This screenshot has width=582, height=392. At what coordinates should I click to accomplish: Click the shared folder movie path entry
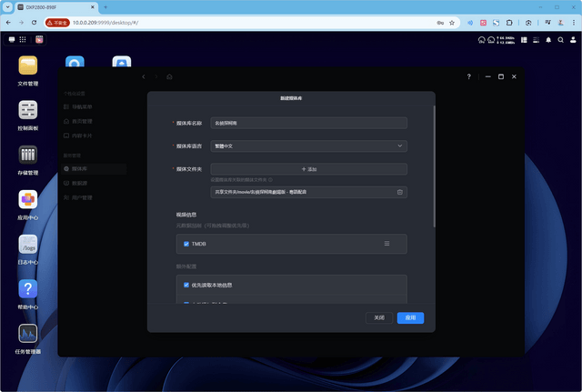click(309, 192)
